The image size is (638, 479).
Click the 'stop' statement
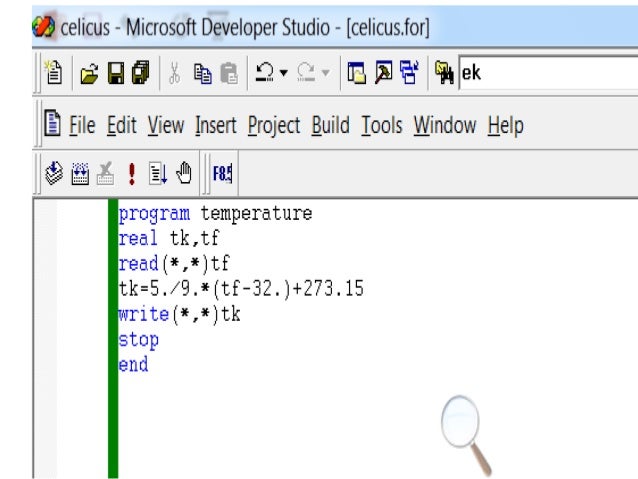pos(138,340)
